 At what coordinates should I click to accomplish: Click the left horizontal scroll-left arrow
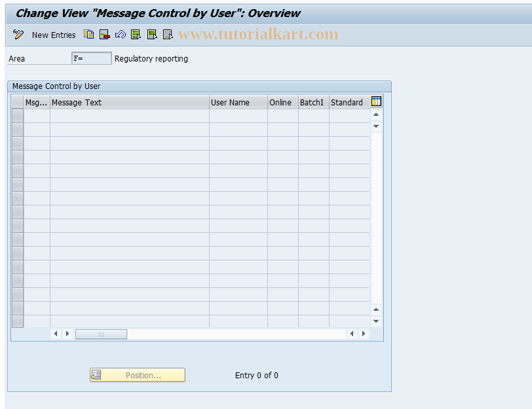pyautogui.click(x=56, y=334)
